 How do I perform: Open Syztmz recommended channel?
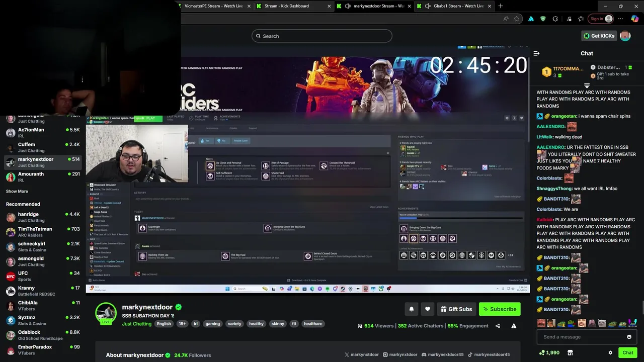pos(43,320)
